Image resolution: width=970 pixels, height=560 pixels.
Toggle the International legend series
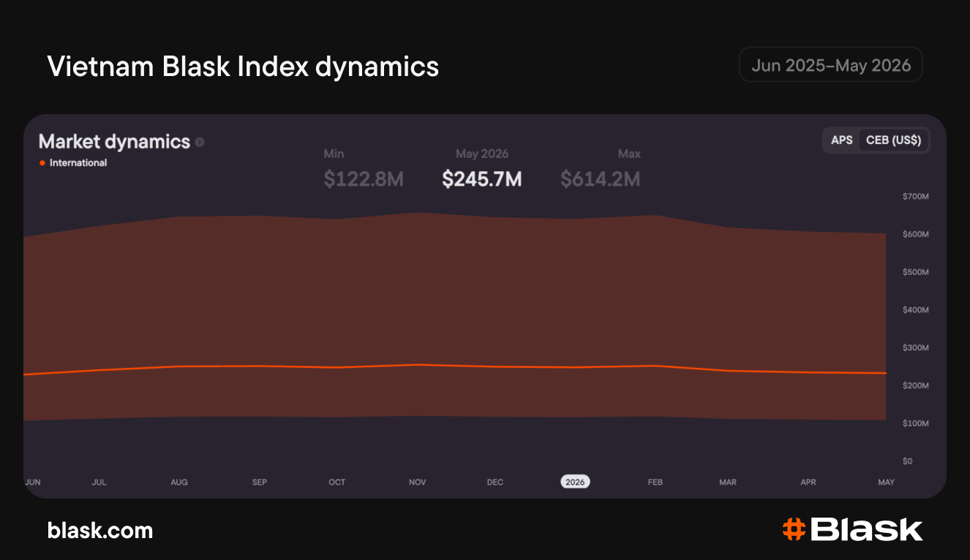tap(73, 163)
